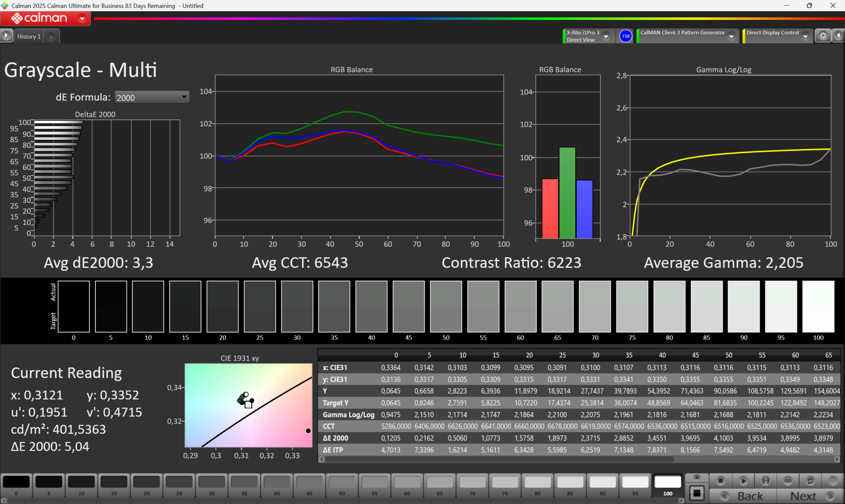Click the play read-series icon
Screen dimensions: 845x504
pyautogui.click(x=743, y=481)
